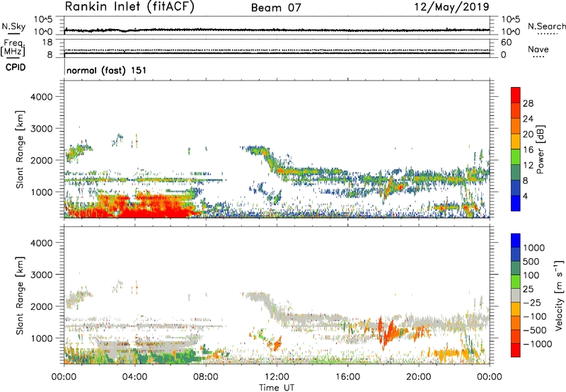
Task: Click the '12:00' time axis tick label
Action: [x=277, y=377]
